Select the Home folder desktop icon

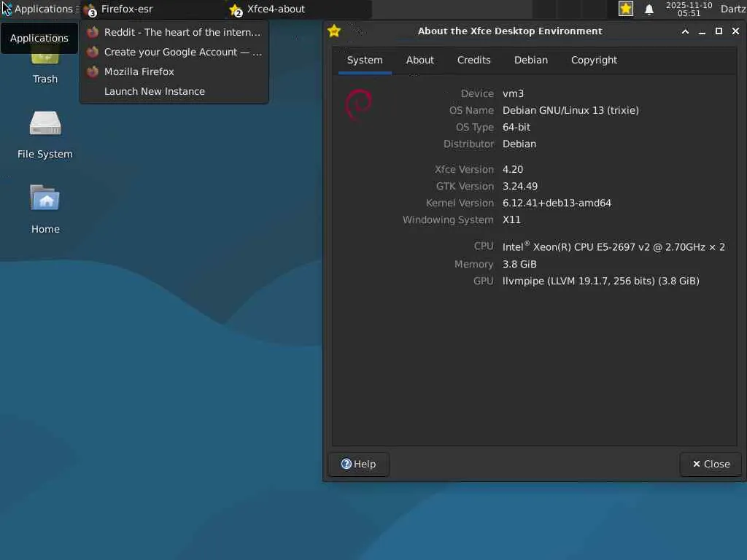coord(45,209)
